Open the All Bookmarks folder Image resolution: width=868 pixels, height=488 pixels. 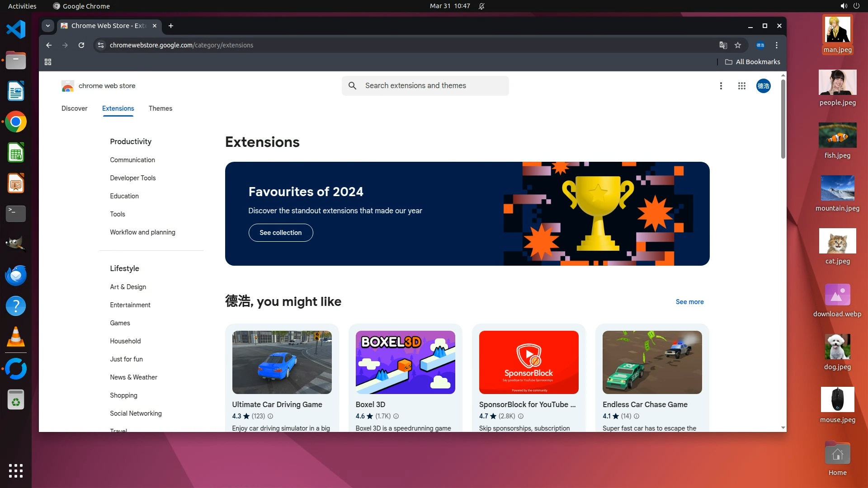point(753,62)
